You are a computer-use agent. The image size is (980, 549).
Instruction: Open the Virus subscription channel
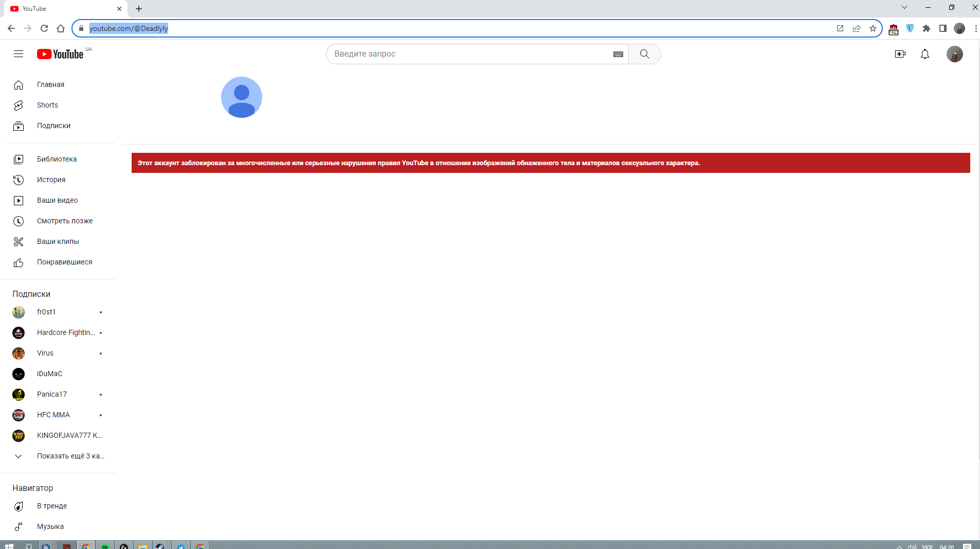[58, 353]
